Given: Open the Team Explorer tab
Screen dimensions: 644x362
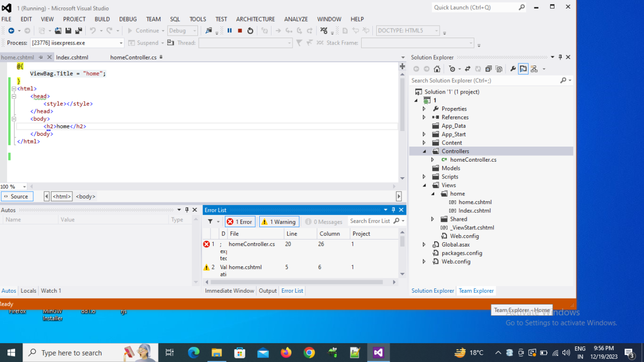Looking at the screenshot, I should [476, 291].
